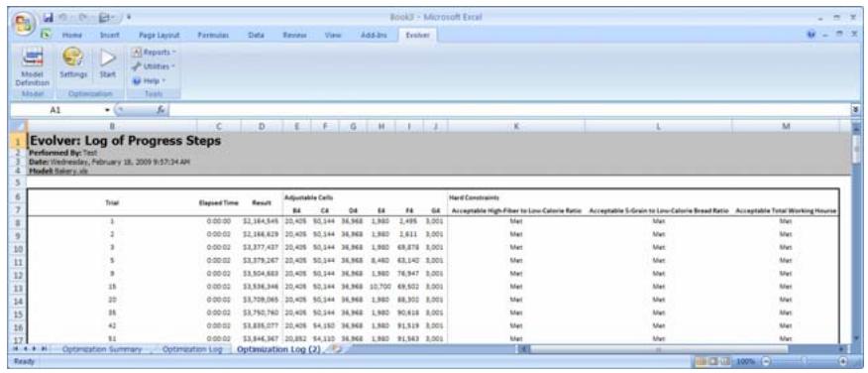
Task: Select column B header
Action: click(x=111, y=126)
